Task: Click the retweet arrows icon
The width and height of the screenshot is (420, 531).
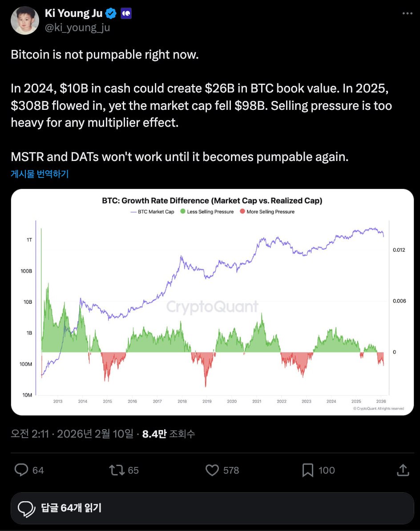Action: [117, 470]
